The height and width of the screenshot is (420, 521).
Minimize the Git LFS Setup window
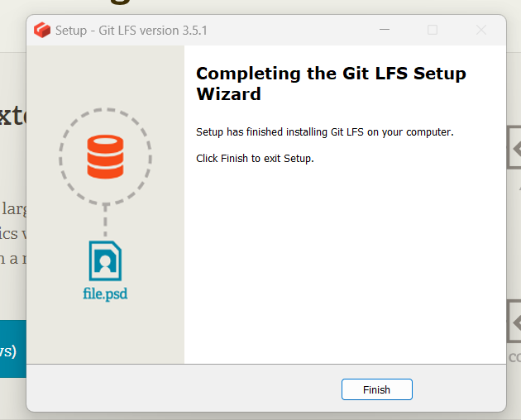tap(385, 30)
